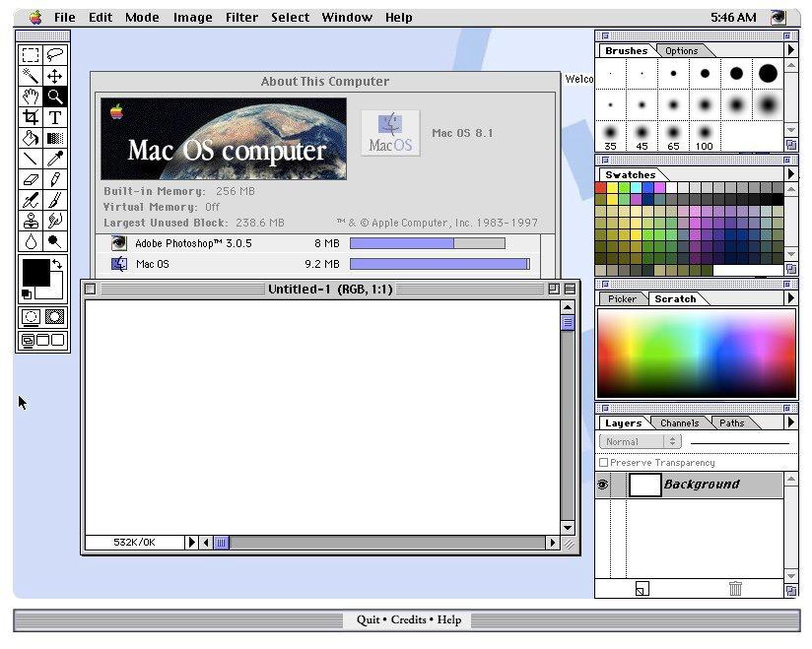Select the Hand tool

[x=31, y=97]
